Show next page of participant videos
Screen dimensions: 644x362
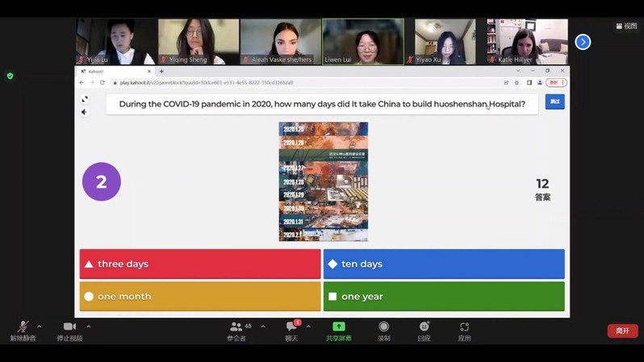pyautogui.click(x=583, y=42)
